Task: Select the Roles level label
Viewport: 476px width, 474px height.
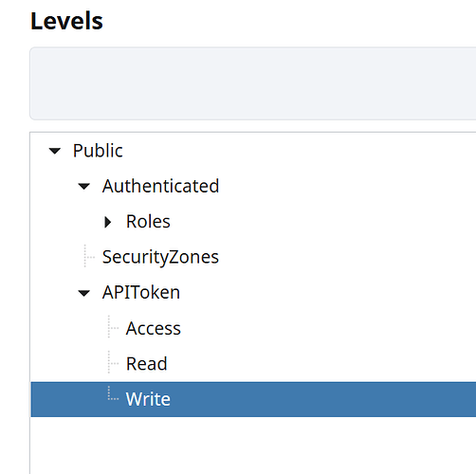Action: tap(148, 221)
